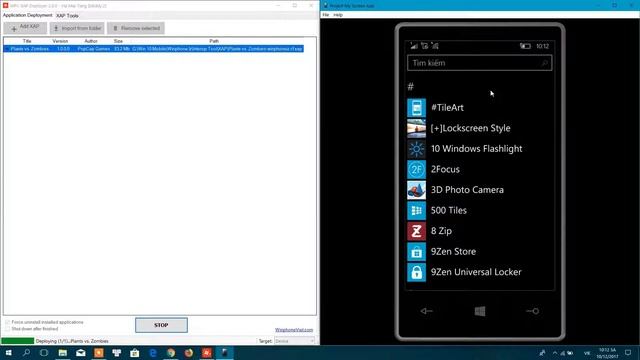The width and height of the screenshot is (640, 360).
Task: Tap the search magnifier icon in phone search box
Action: 544,63
